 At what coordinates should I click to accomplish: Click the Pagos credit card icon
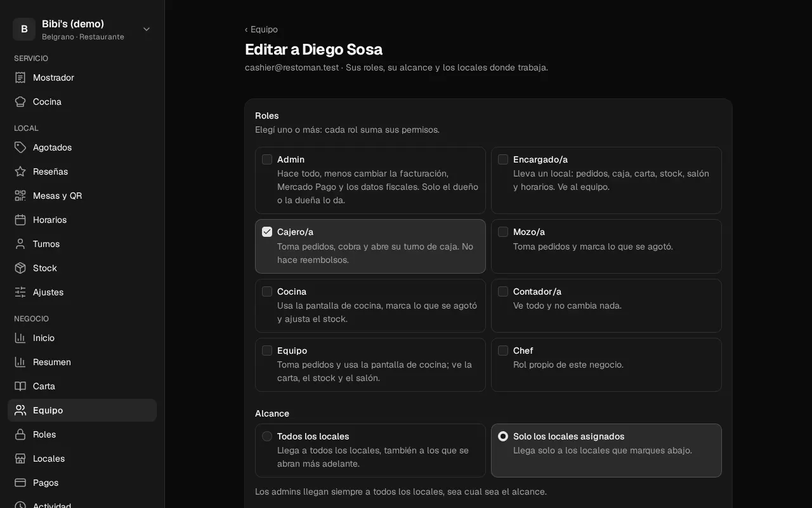tap(20, 483)
